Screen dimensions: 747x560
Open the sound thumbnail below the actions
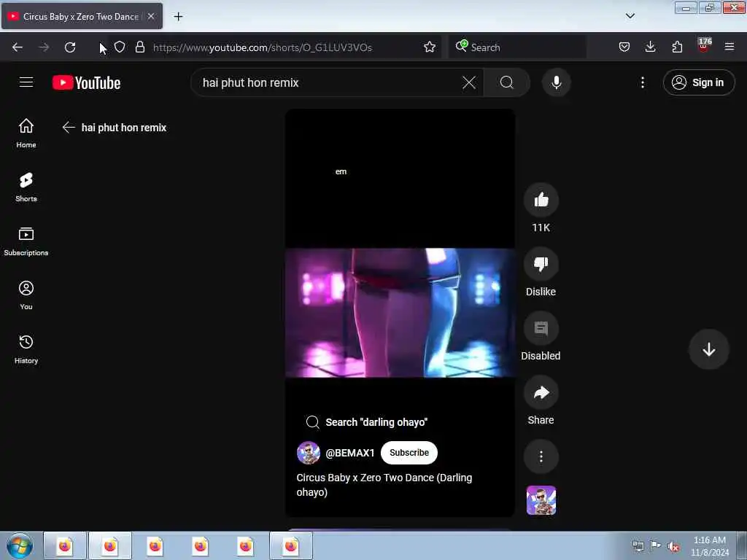[541, 500]
